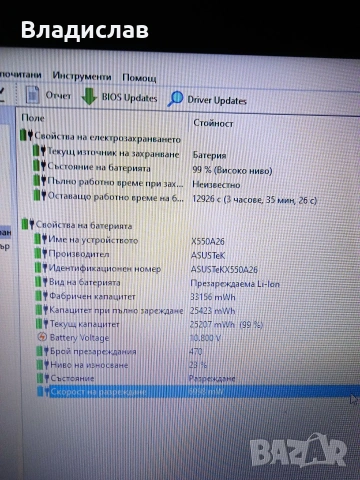360x480 pixels.
Task: Click the remaining time value 12926 с
Action: (254, 200)
